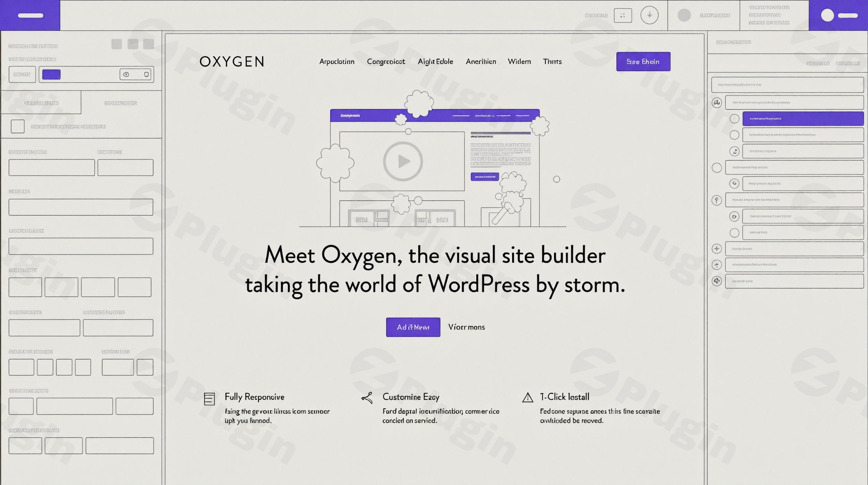The height and width of the screenshot is (485, 868).
Task: Click the OXYGEN logo in the page header
Action: point(232,62)
